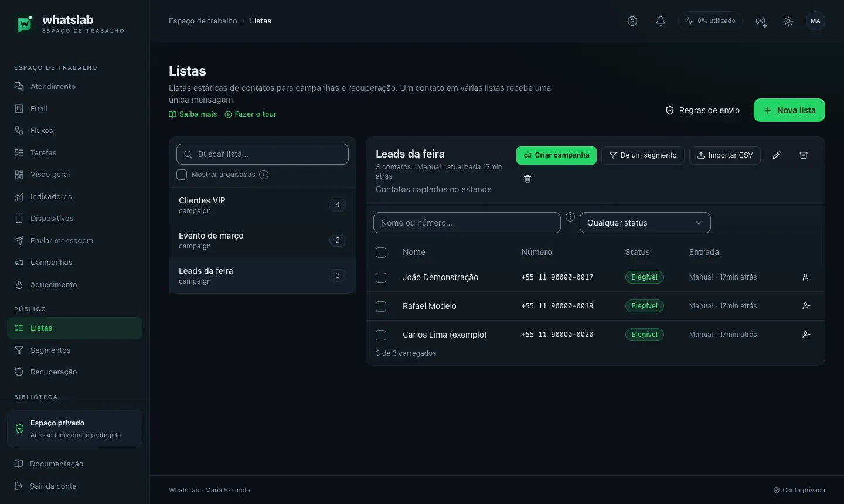
Task: Remove Rafael Modelo using the row's user icon
Action: tap(806, 306)
